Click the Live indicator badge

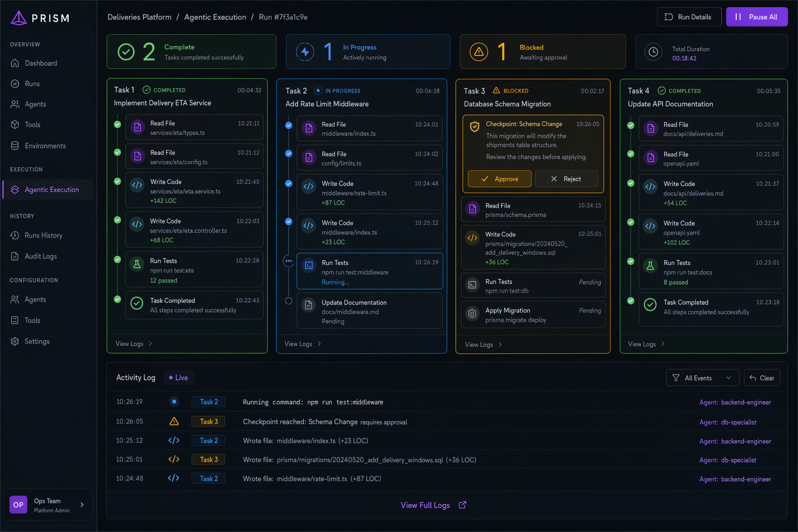(179, 378)
